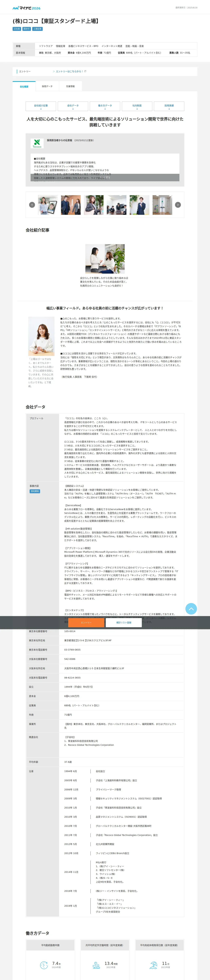Click the 働き方データ section heading
This screenshot has height=980, width=210.
click(x=37, y=933)
